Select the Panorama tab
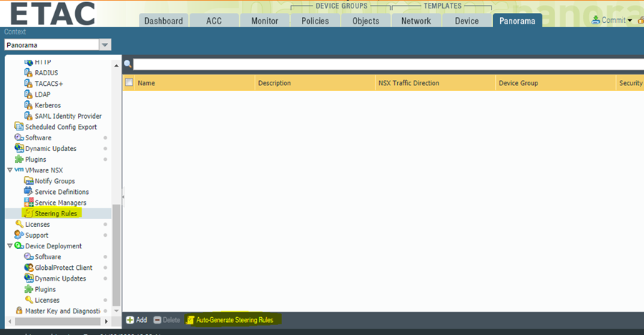 click(x=517, y=21)
